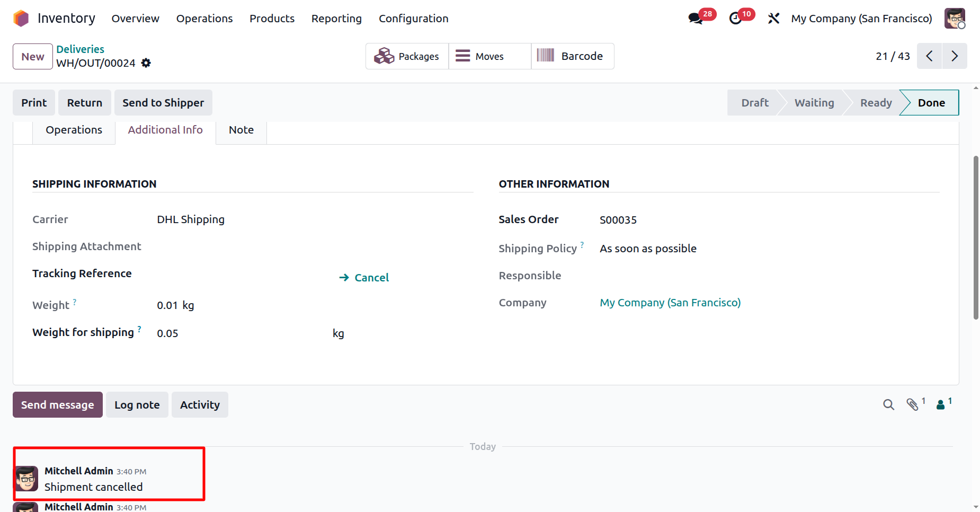980x512 pixels.
Task: Search chatter messages with magnifier icon
Action: (x=888, y=405)
